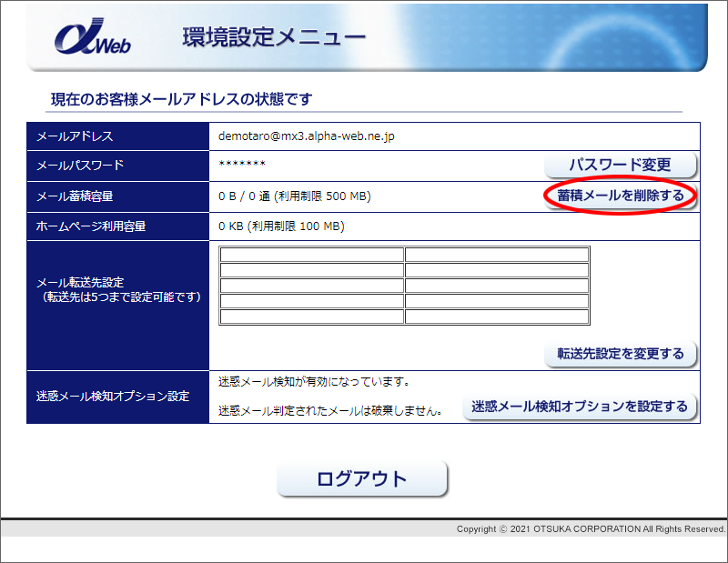Screen dimensions: 728x563
Task: Click the 現在のお客様メールアドレスの状態です heading
Action: click(x=181, y=99)
